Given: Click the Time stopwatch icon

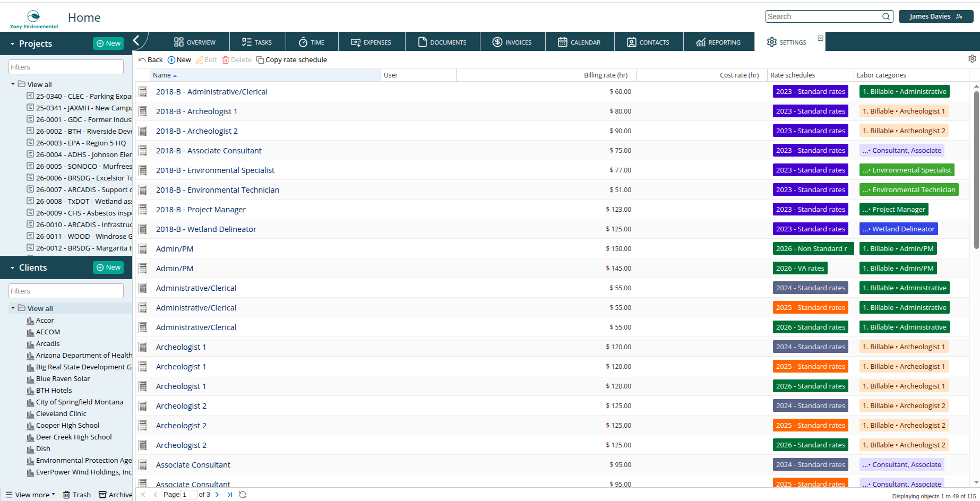Looking at the screenshot, I should point(303,42).
